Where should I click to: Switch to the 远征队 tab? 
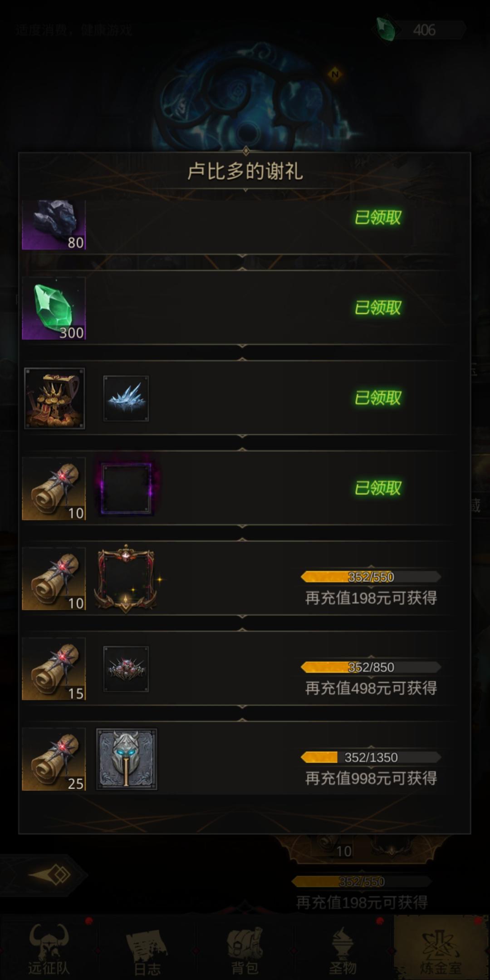click(49, 948)
